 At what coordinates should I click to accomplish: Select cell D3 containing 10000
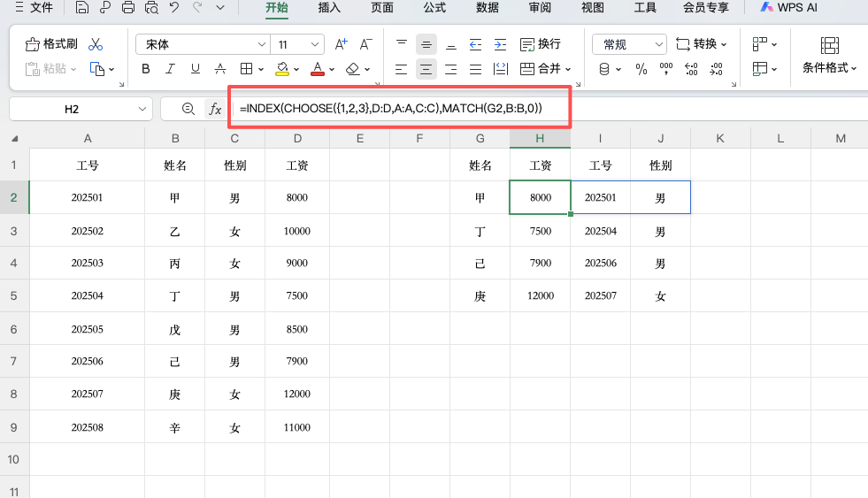(296, 231)
